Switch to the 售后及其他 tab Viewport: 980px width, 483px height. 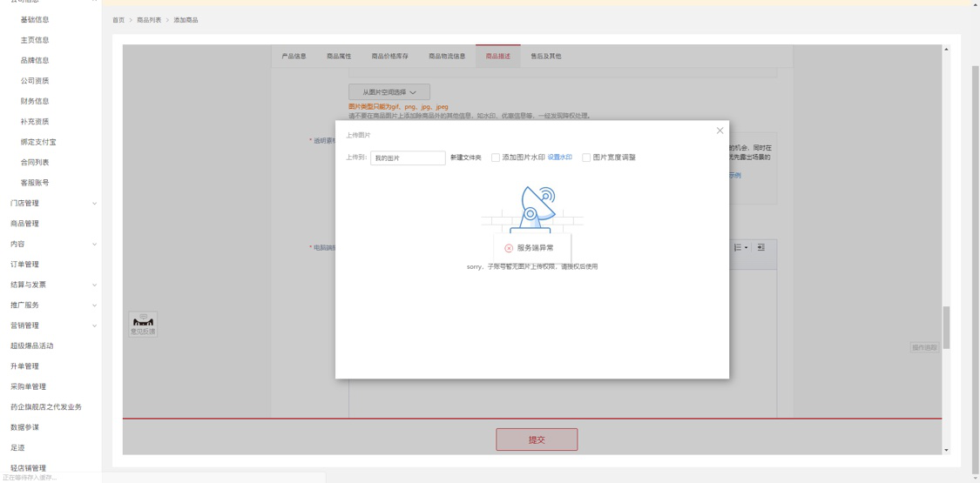point(545,57)
